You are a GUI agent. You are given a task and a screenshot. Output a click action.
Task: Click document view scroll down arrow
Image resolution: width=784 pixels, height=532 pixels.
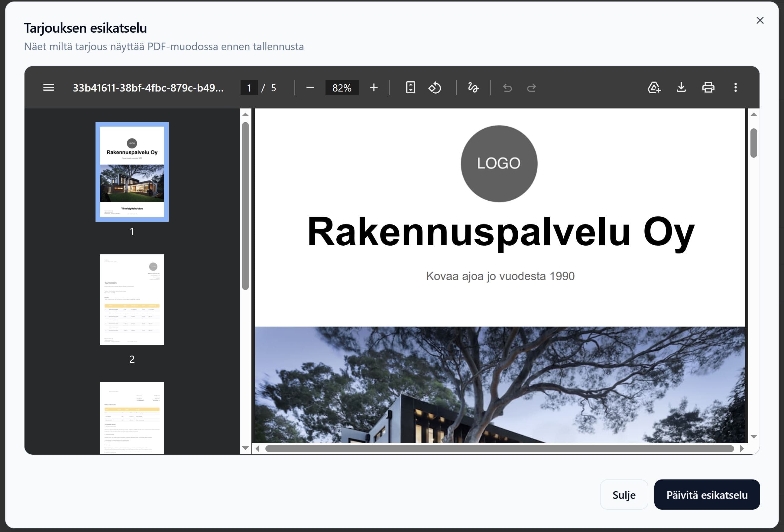point(754,436)
